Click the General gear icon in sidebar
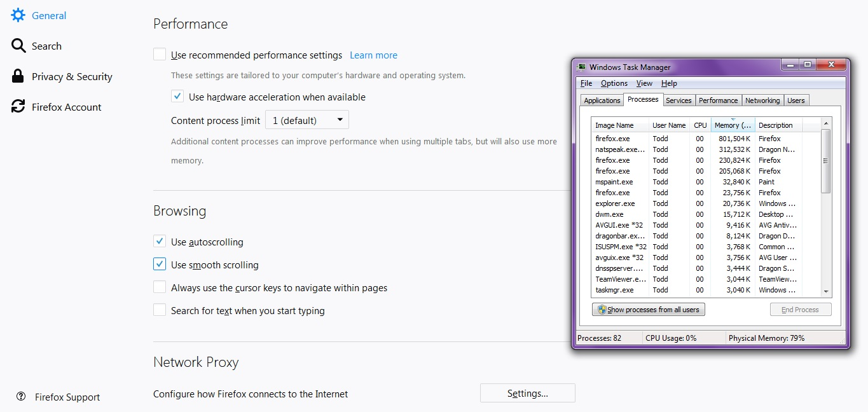The height and width of the screenshot is (412, 868). coord(18,15)
